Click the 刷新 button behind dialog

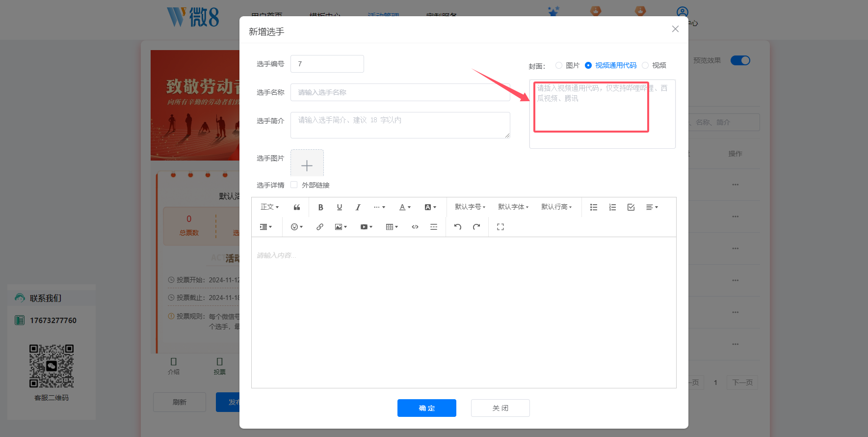(180, 402)
